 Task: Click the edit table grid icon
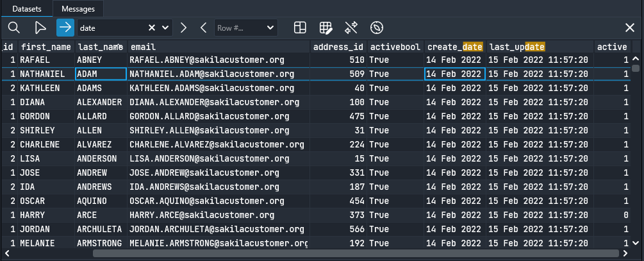326,28
